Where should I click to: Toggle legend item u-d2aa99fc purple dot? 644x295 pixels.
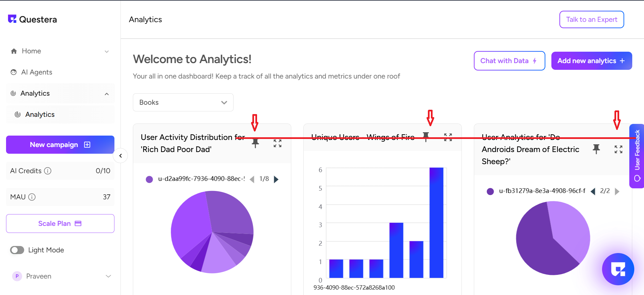point(149,179)
